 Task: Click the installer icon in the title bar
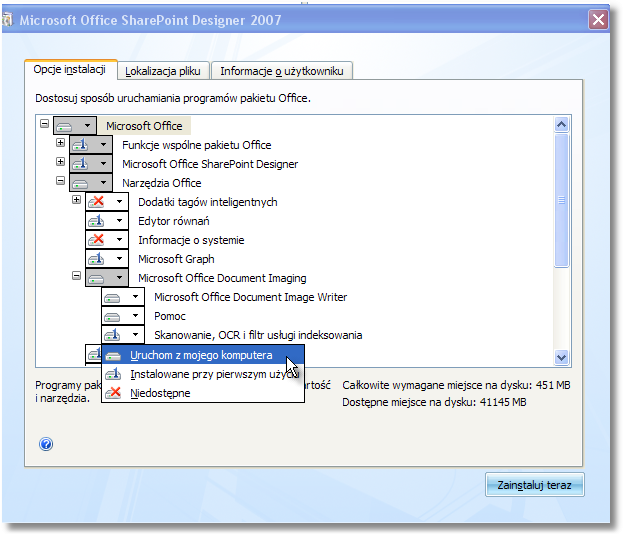[8, 20]
